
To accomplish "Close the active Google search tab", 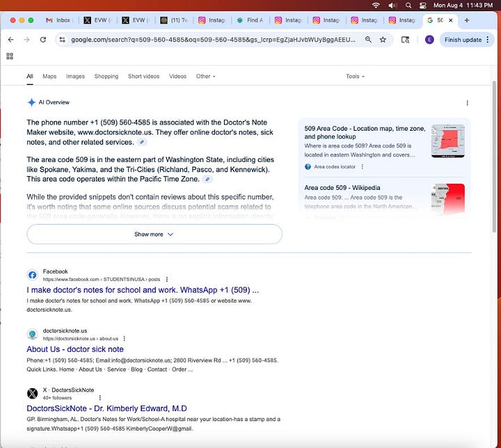I will coord(450,20).
